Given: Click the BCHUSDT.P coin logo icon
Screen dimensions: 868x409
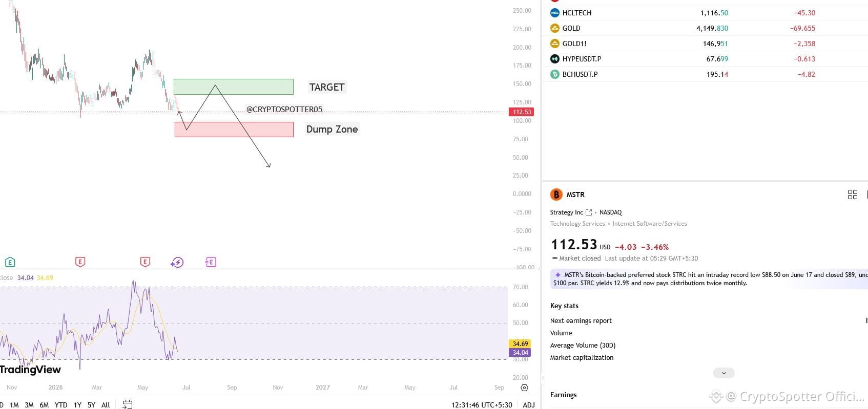Looking at the screenshot, I should pos(554,74).
